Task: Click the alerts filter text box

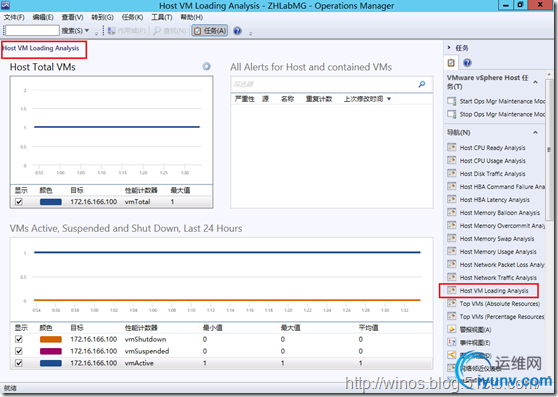Action: 324,84
